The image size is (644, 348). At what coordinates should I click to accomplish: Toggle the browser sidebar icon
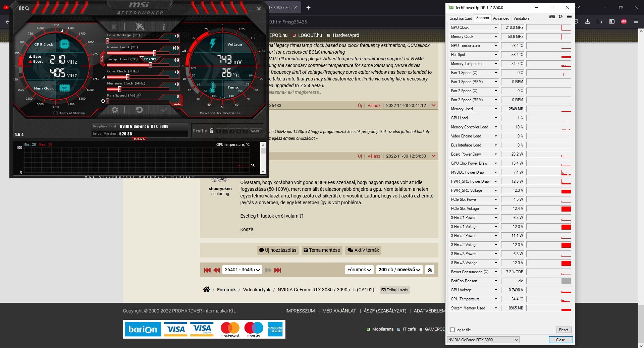click(612, 21)
